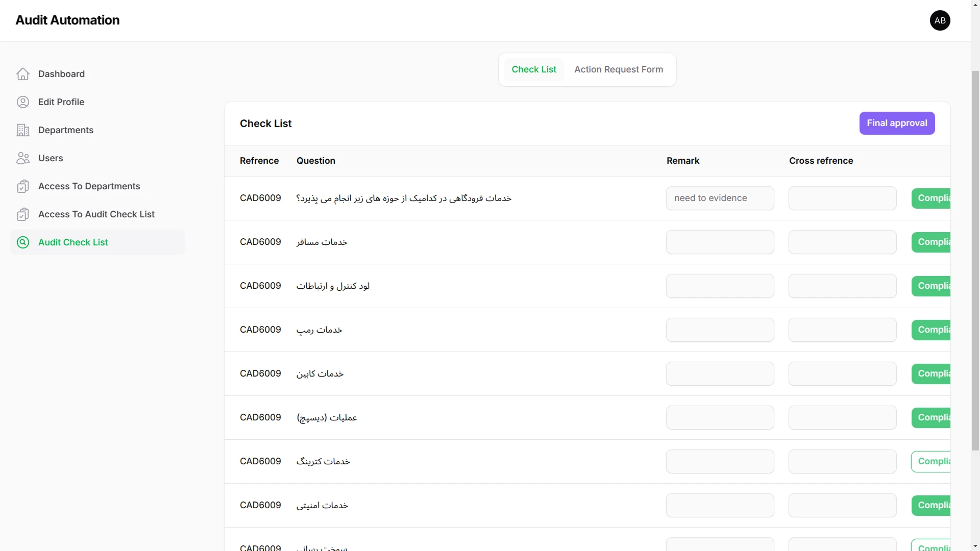Click the Access To Departments clipboard icon
The height and width of the screenshot is (551, 980).
tap(23, 186)
